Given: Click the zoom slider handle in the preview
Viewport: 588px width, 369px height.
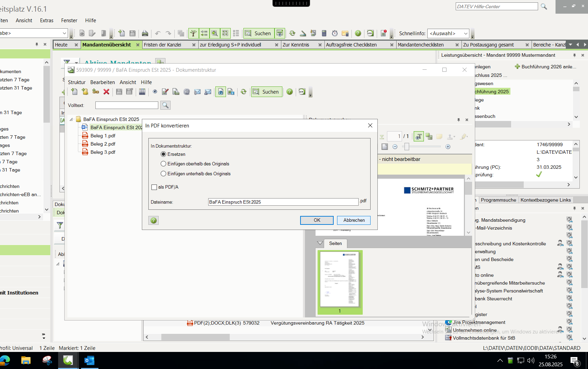Looking at the screenshot, I should pos(406,147).
